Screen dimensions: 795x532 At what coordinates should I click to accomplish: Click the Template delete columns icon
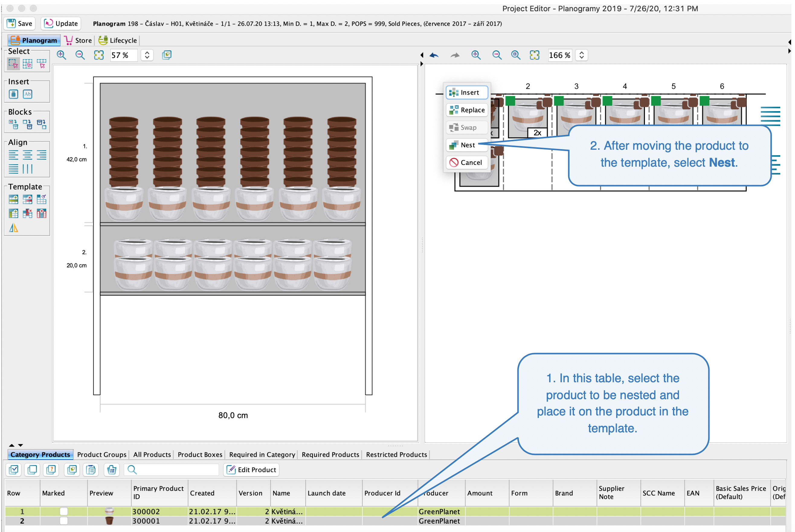(x=41, y=213)
